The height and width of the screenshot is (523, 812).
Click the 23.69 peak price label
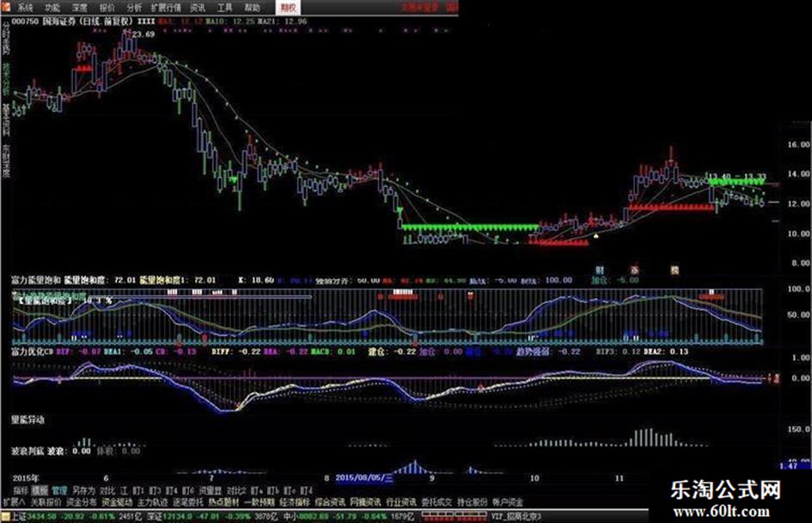143,34
